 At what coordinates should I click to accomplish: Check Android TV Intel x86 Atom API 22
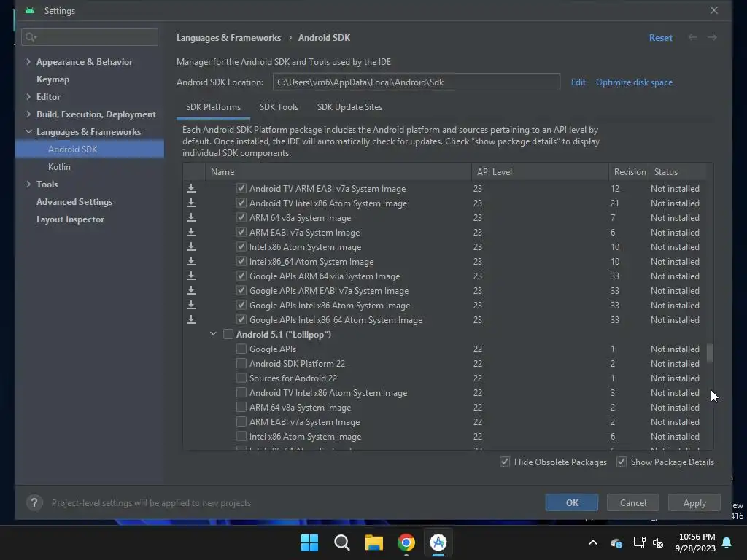tap(241, 393)
